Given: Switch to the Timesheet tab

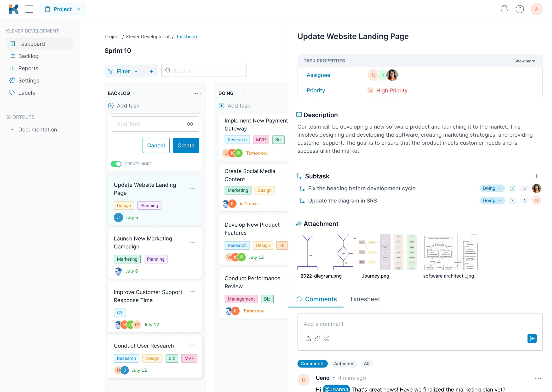Looking at the screenshot, I should [x=364, y=299].
